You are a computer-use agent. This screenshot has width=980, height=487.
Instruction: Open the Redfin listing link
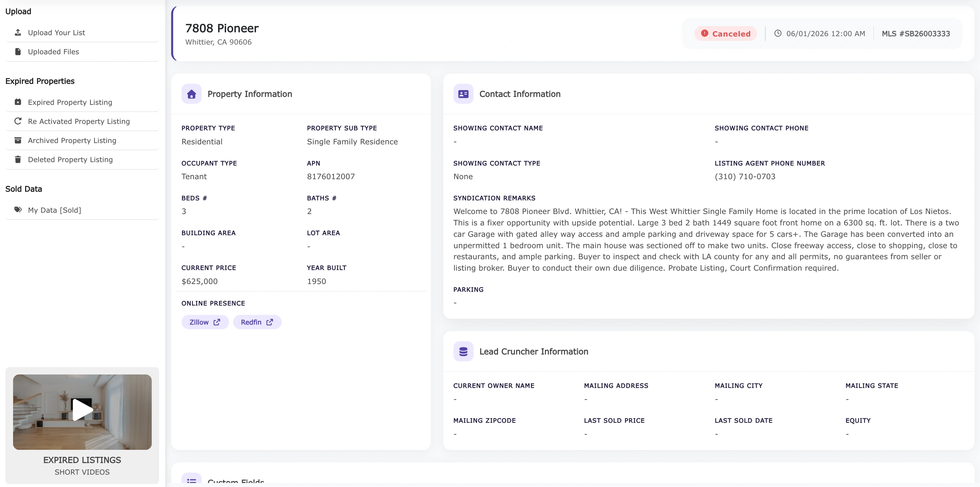pyautogui.click(x=257, y=322)
